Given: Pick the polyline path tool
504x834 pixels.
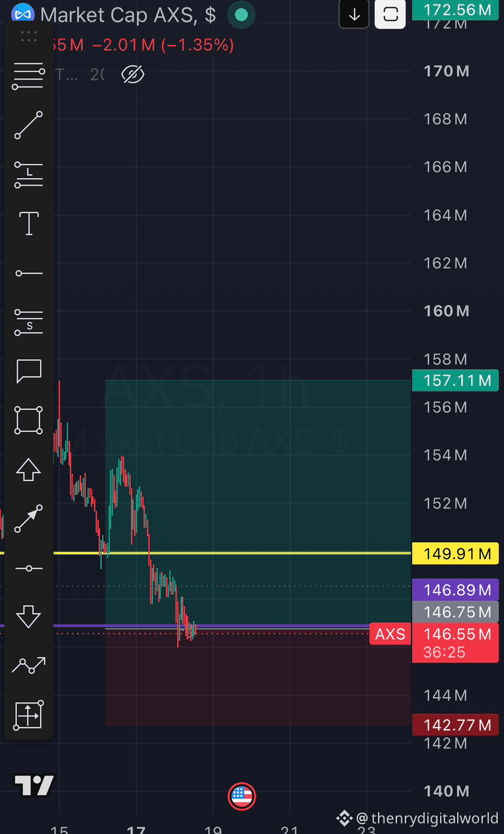Looking at the screenshot, I should (29, 665).
